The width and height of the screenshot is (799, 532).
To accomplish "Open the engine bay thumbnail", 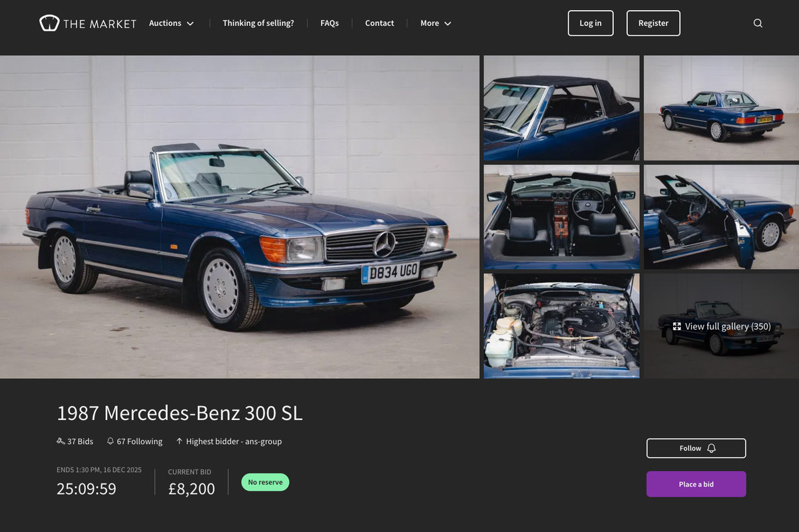I will click(x=561, y=326).
